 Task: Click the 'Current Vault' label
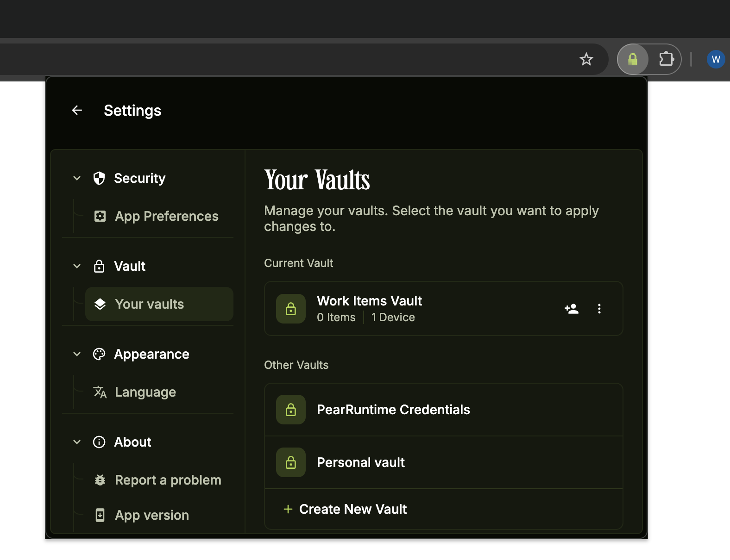(299, 263)
